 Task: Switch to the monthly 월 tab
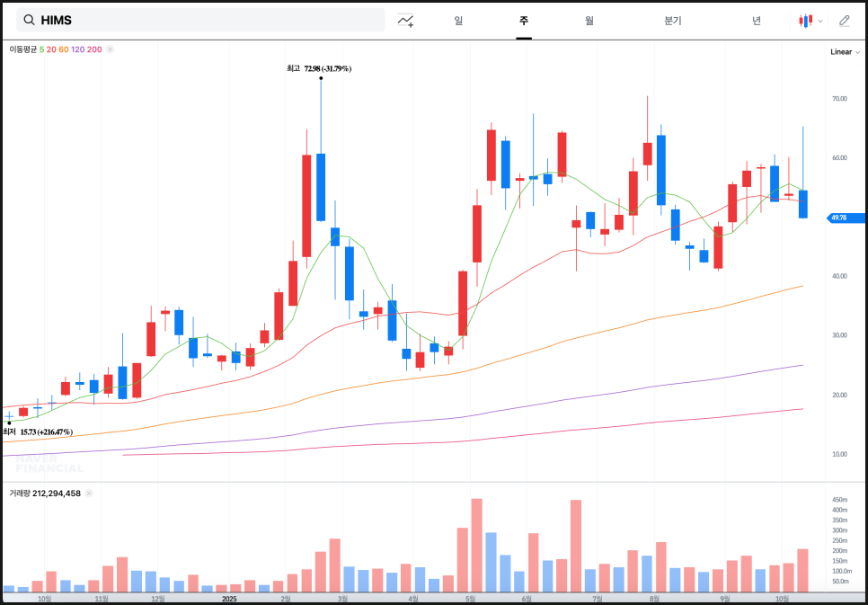point(589,20)
